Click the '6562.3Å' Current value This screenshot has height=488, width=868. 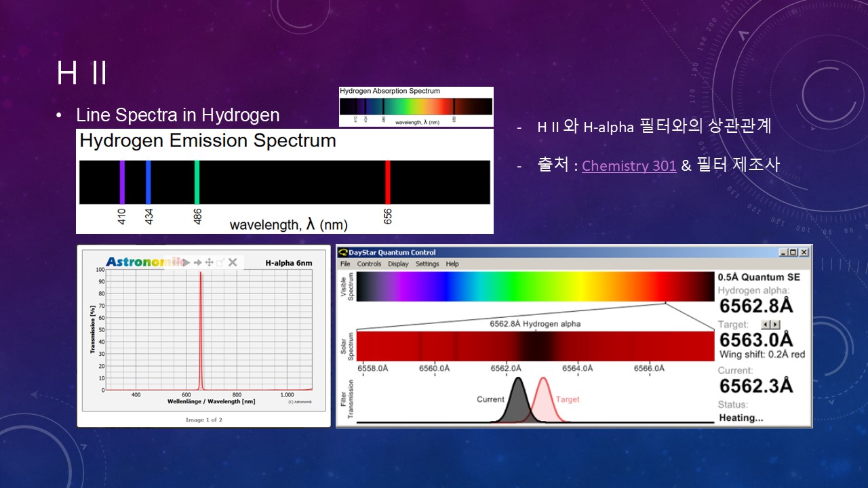tap(756, 386)
